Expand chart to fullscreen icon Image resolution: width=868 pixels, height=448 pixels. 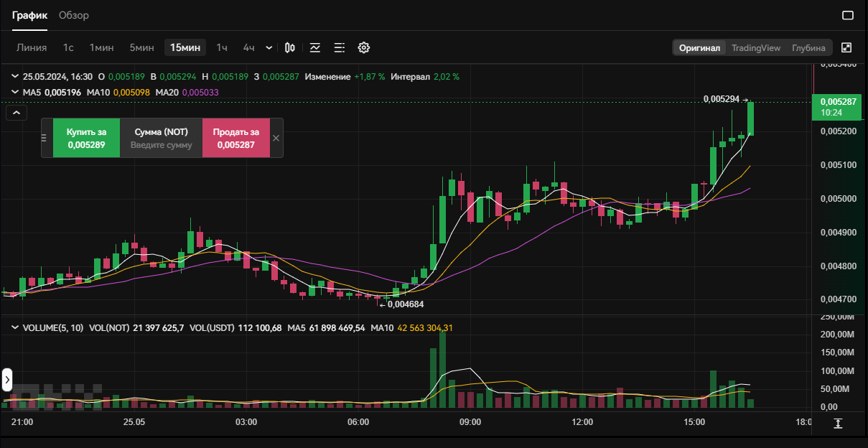coord(846,47)
